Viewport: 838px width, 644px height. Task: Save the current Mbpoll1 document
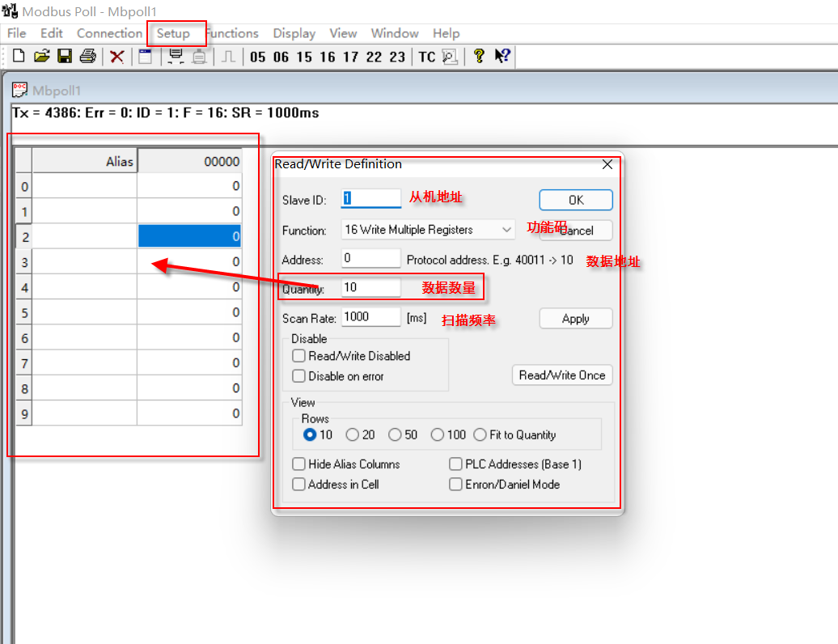click(65, 56)
